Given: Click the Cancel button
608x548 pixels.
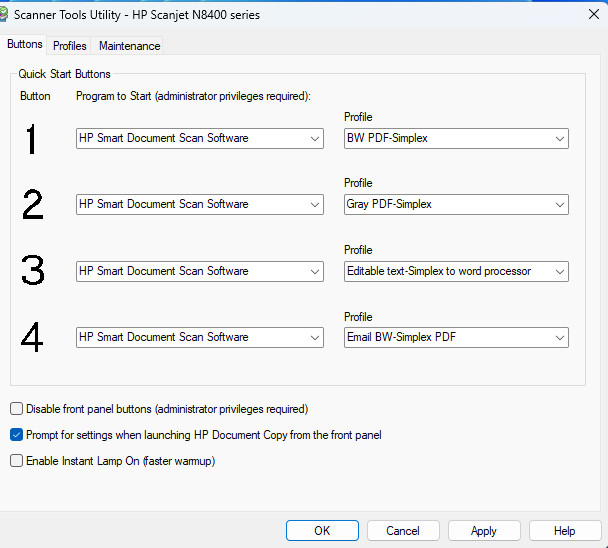Looking at the screenshot, I should pyautogui.click(x=403, y=531).
